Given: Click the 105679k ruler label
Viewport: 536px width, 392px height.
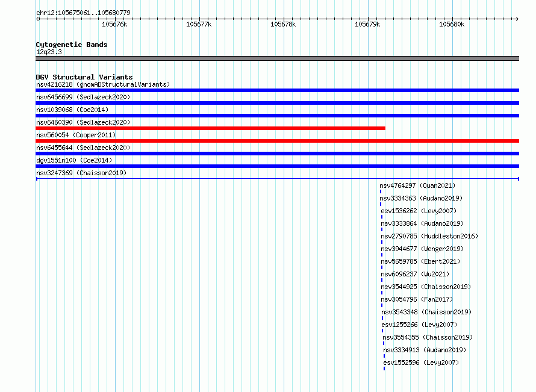Looking at the screenshot, I should [x=367, y=24].
